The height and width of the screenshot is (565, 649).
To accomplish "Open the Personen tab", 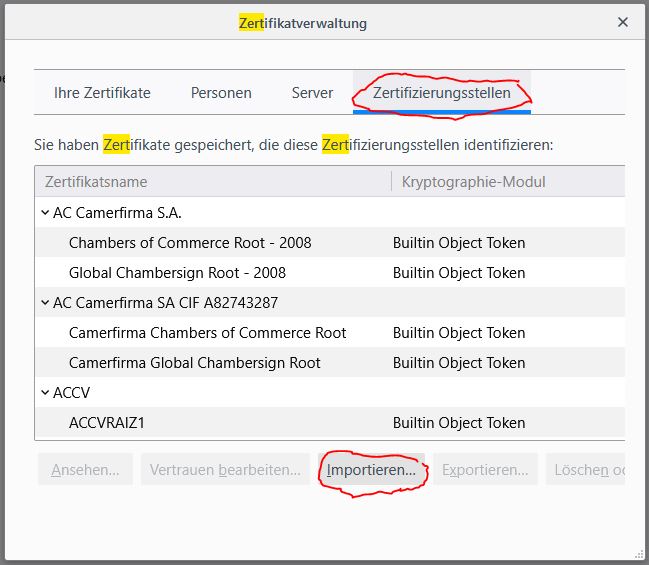I will tap(221, 93).
